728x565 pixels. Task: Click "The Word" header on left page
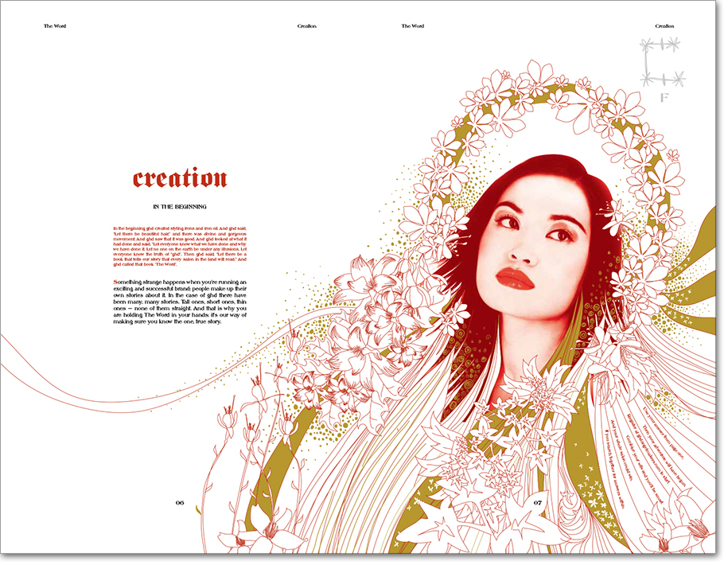click(x=55, y=26)
